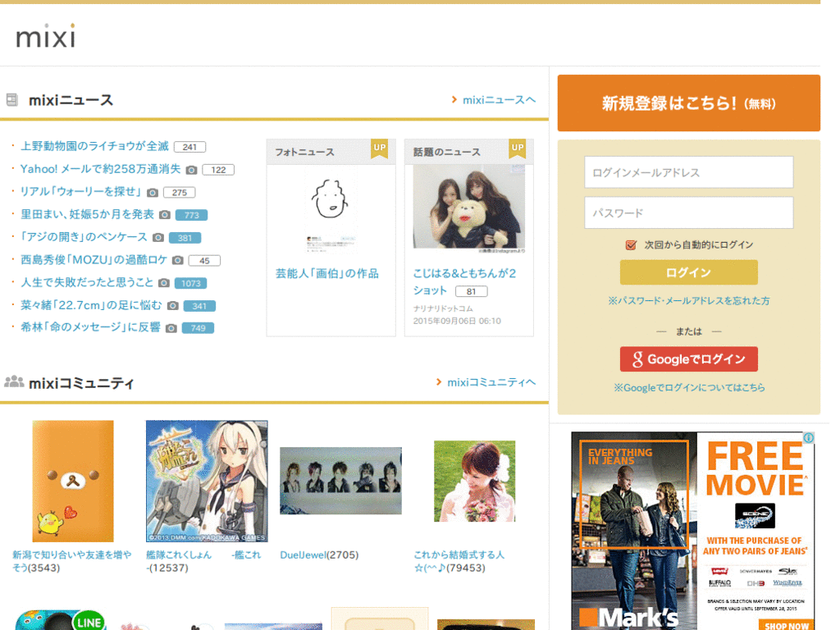Viewport: 840px width, 630px height.
Task: Click the 話題のニュース card header
Action: click(x=468, y=152)
